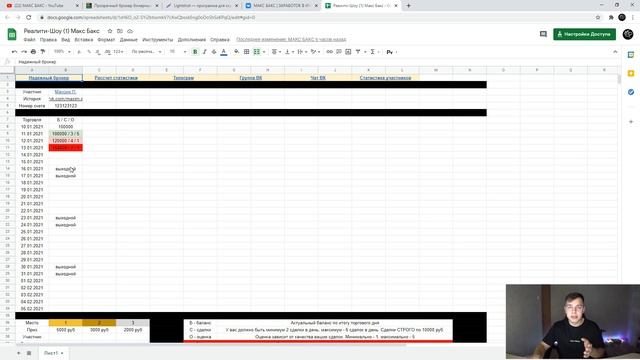Open the Правка menu
Viewport: 640px width, 360px height.
[48, 40]
